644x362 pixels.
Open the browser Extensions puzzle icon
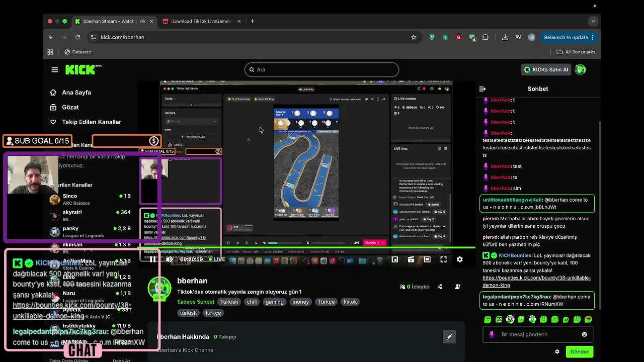click(x=486, y=37)
